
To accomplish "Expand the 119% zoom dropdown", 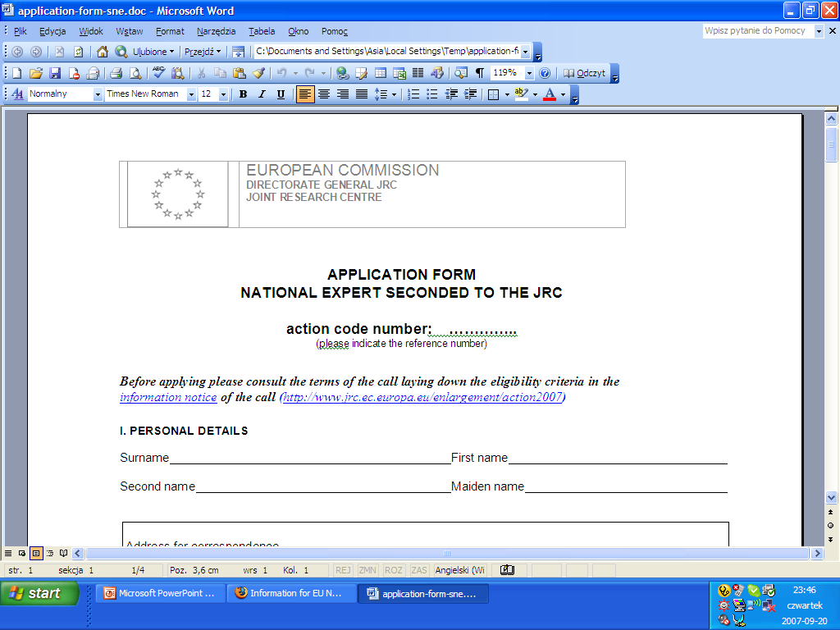I will pos(529,73).
